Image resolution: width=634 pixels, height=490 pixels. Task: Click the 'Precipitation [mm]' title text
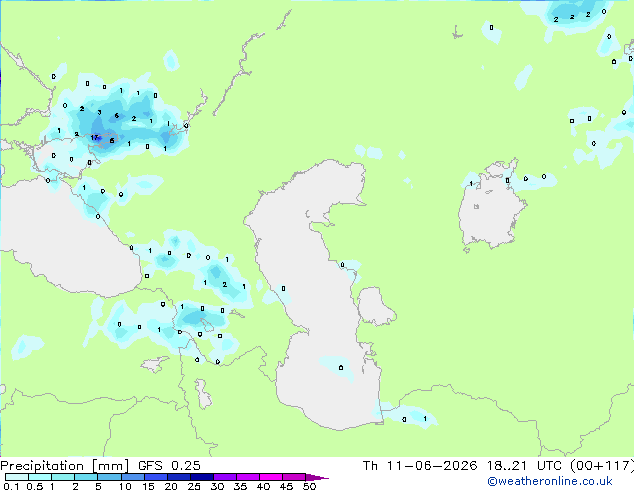click(65, 466)
